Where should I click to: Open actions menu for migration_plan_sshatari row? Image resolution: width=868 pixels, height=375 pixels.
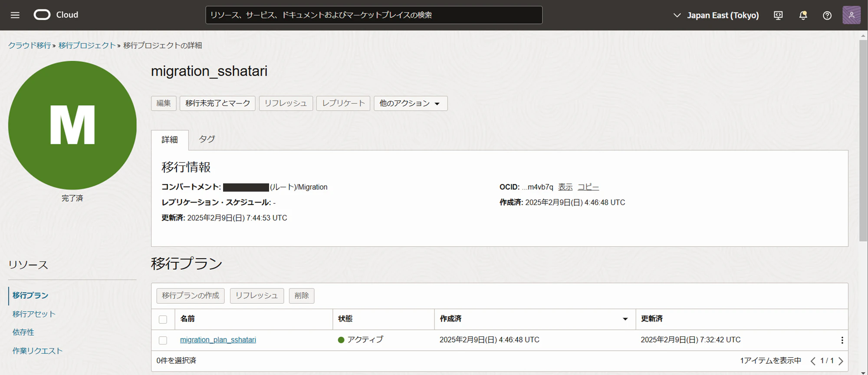coord(842,340)
